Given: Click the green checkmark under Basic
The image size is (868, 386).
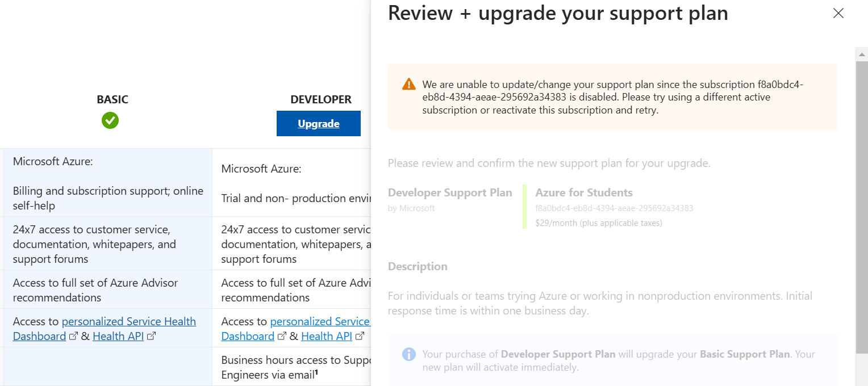Looking at the screenshot, I should pyautogui.click(x=110, y=120).
